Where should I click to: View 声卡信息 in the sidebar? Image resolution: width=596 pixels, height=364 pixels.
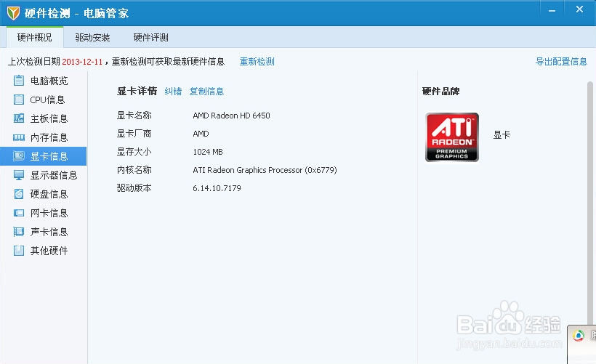click(x=44, y=232)
